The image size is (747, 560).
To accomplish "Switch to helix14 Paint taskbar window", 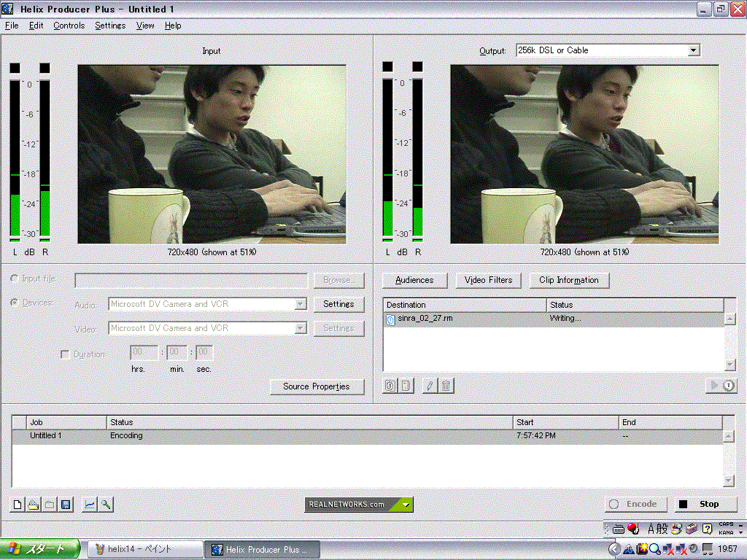I will point(144,549).
